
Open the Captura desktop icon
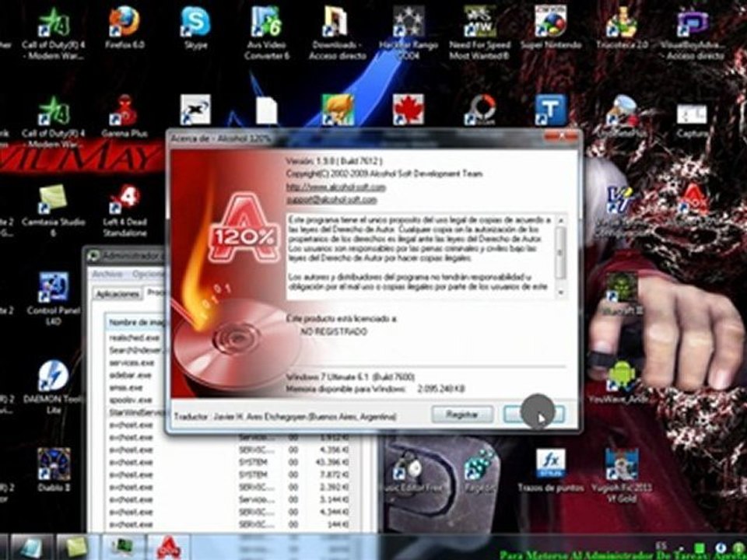693,120
